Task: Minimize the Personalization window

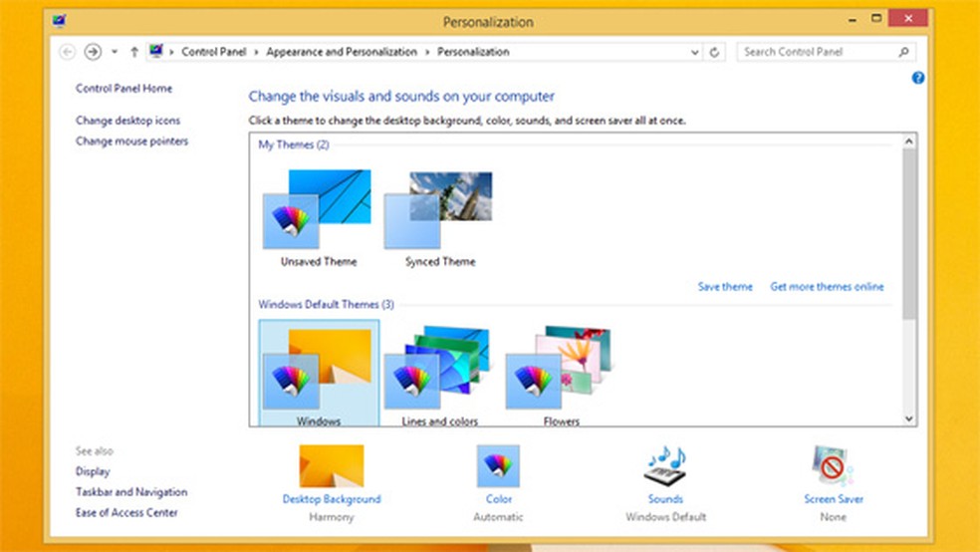Action: coord(852,19)
